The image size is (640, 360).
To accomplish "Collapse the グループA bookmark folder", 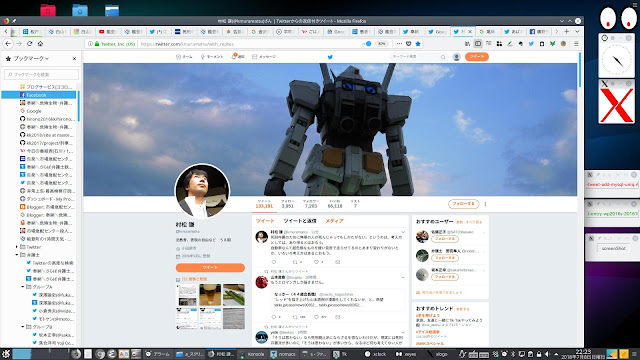I will tap(23, 287).
